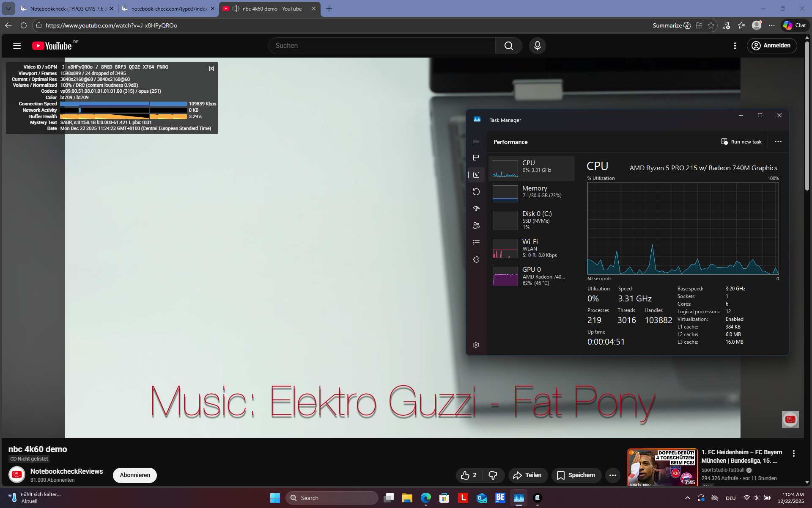Open Services puzzle icon in Task Manager
This screenshot has width=812, height=508.
[476, 260]
